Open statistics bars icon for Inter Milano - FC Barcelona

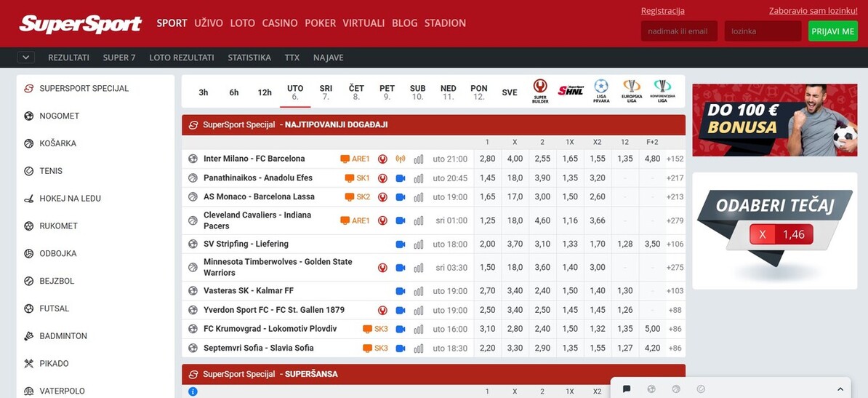pos(419,159)
